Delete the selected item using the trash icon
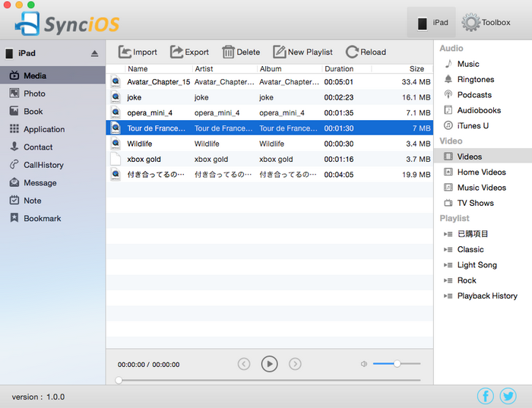532x408 pixels. [241, 52]
